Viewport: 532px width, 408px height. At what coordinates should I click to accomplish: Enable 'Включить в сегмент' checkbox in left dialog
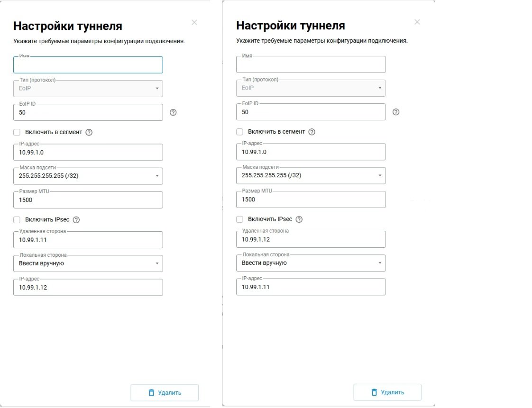click(x=17, y=132)
